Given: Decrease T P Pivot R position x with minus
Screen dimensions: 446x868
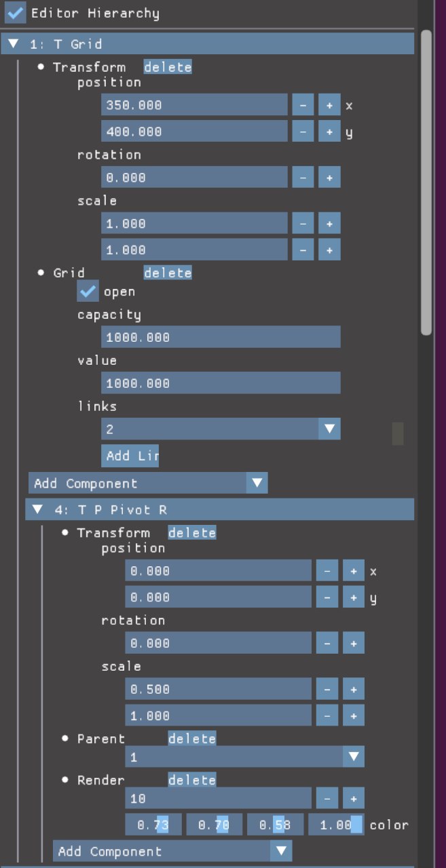Looking at the screenshot, I should tap(327, 571).
